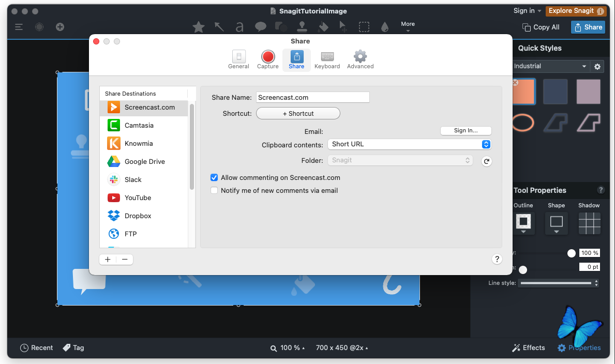Click the blue Share button
The width and height of the screenshot is (615, 364).
(x=588, y=27)
